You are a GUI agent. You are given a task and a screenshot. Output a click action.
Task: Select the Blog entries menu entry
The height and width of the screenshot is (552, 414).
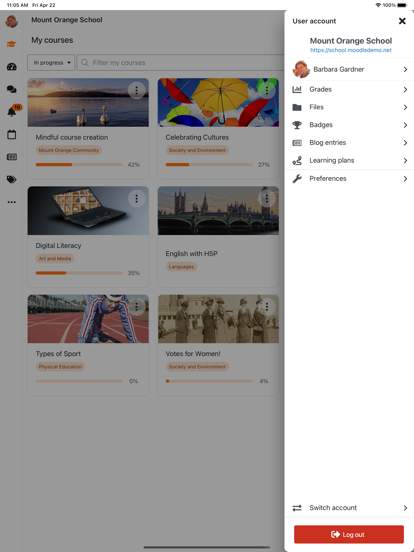click(349, 143)
